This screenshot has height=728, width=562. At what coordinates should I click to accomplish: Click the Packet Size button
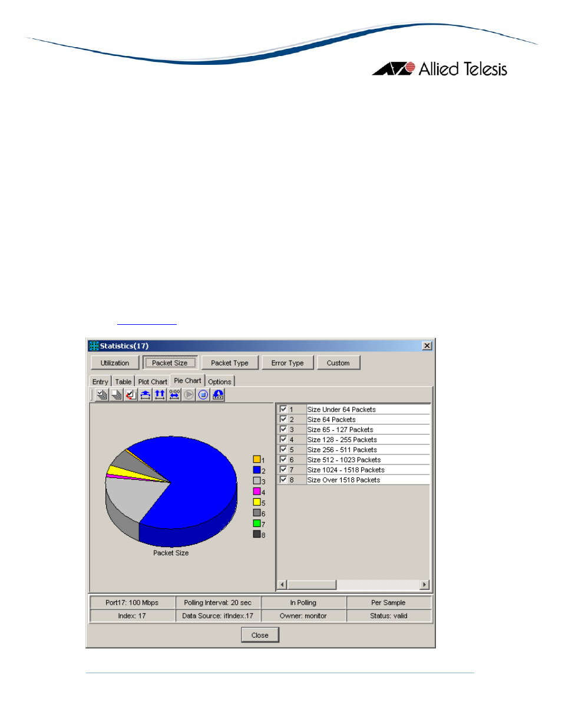pyautogui.click(x=170, y=363)
